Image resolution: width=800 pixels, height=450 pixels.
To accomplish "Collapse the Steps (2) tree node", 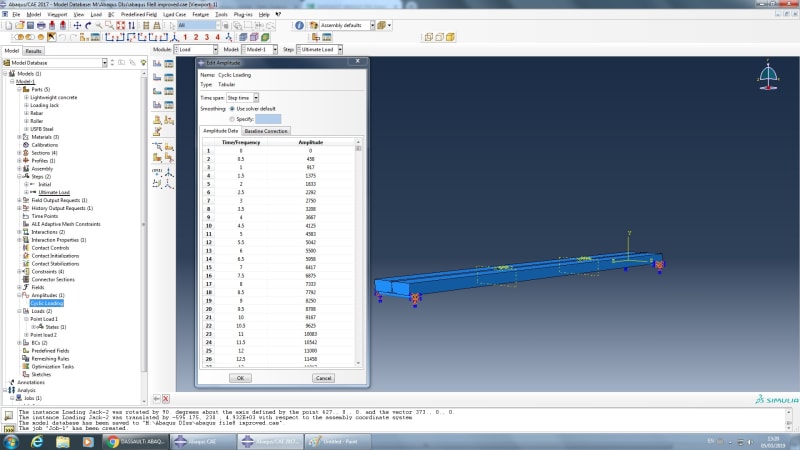I will [19, 177].
